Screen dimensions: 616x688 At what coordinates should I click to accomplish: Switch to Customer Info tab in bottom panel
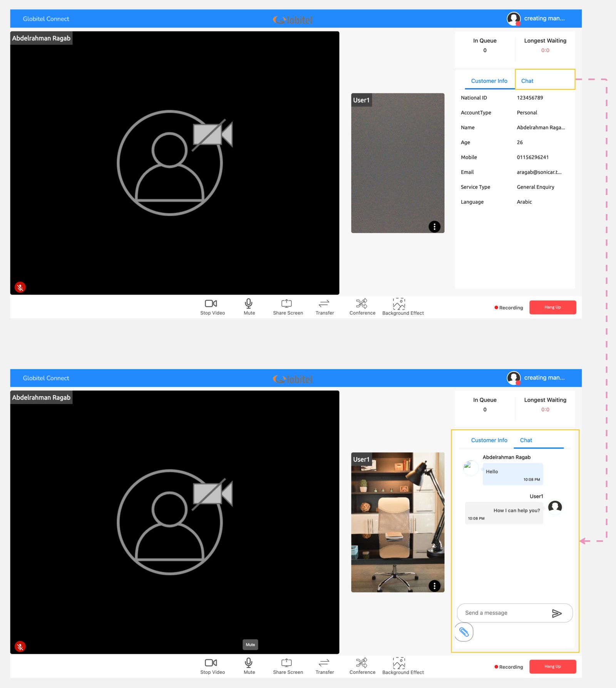point(489,440)
